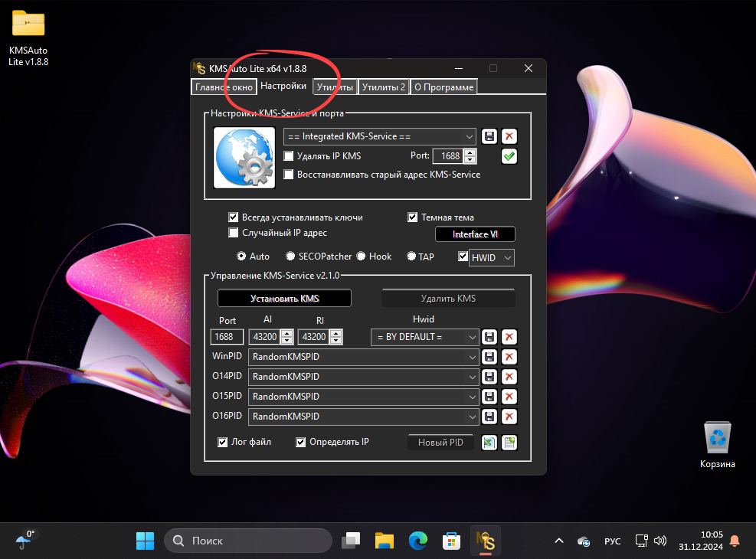Click the save icon beside Integrated KMS-Service dropdown
756x559 pixels.
coord(489,136)
